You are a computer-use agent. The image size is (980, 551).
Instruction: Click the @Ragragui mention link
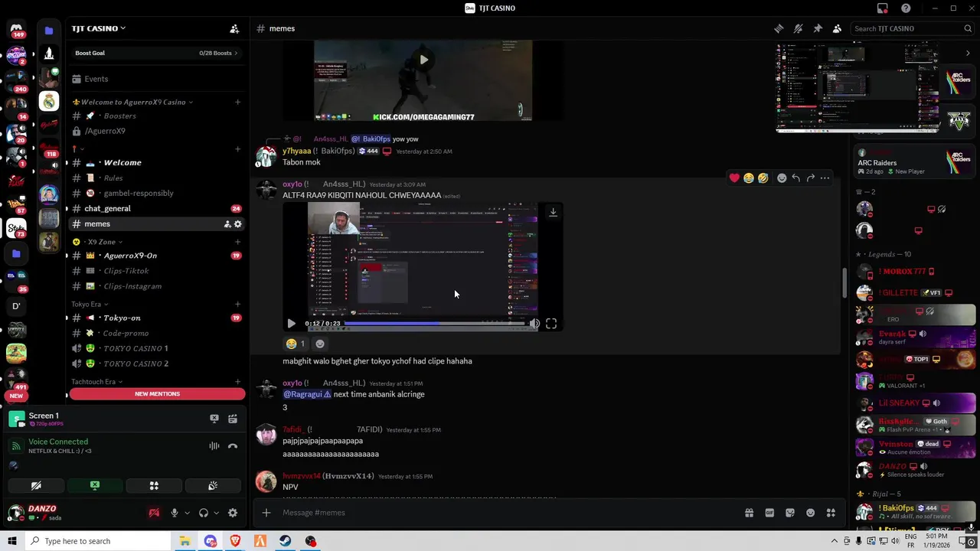coord(307,394)
